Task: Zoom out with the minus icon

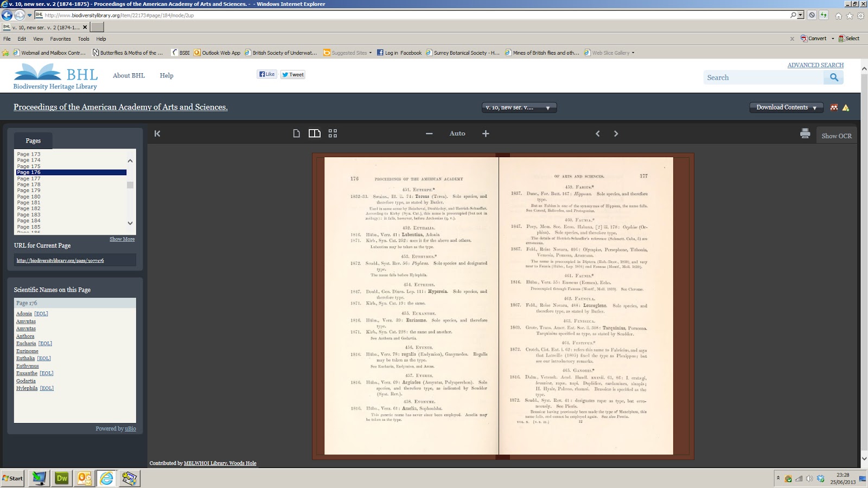Action: [x=429, y=133]
